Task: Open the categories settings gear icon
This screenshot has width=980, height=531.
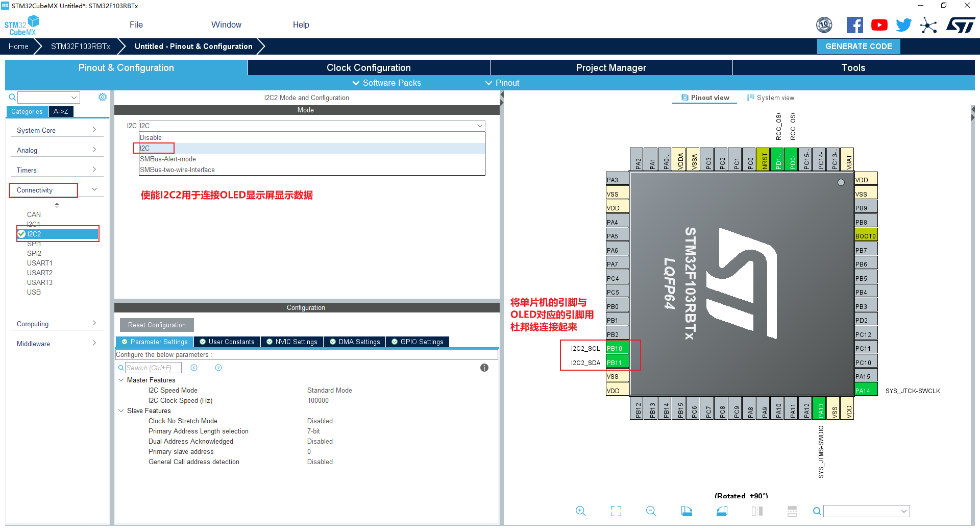Action: point(103,97)
